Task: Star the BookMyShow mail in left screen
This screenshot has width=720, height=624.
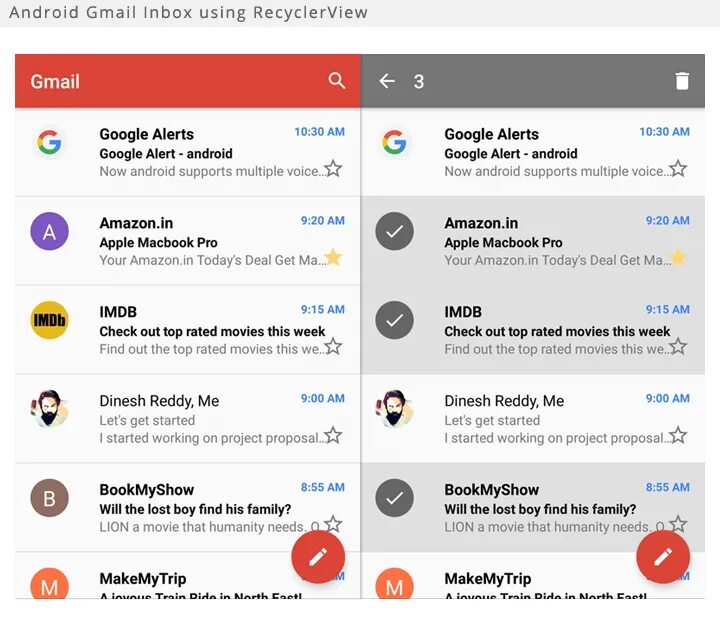Action: pos(333,524)
